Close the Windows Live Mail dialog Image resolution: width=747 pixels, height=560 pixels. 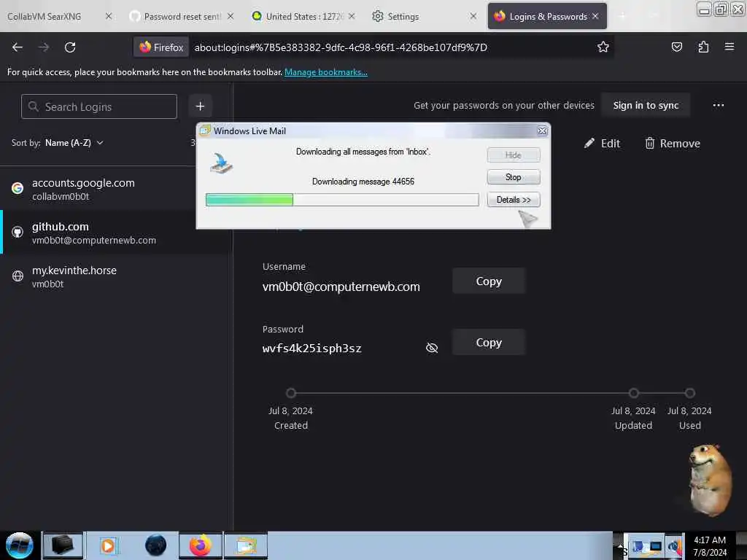coord(542,131)
